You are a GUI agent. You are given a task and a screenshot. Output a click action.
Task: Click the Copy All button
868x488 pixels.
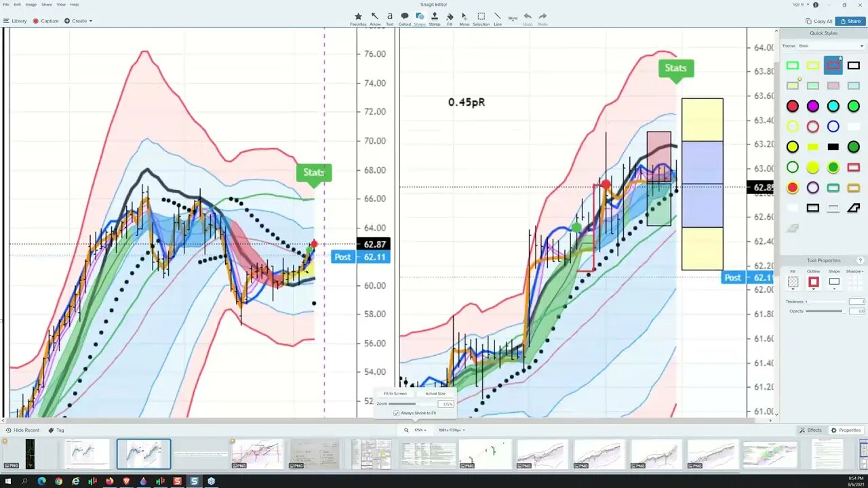(818, 21)
